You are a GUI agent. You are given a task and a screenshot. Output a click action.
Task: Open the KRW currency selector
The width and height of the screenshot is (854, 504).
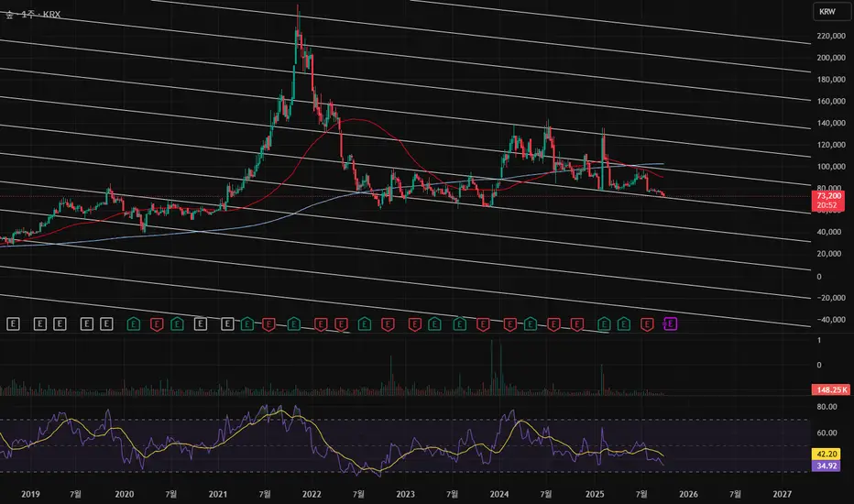point(832,11)
